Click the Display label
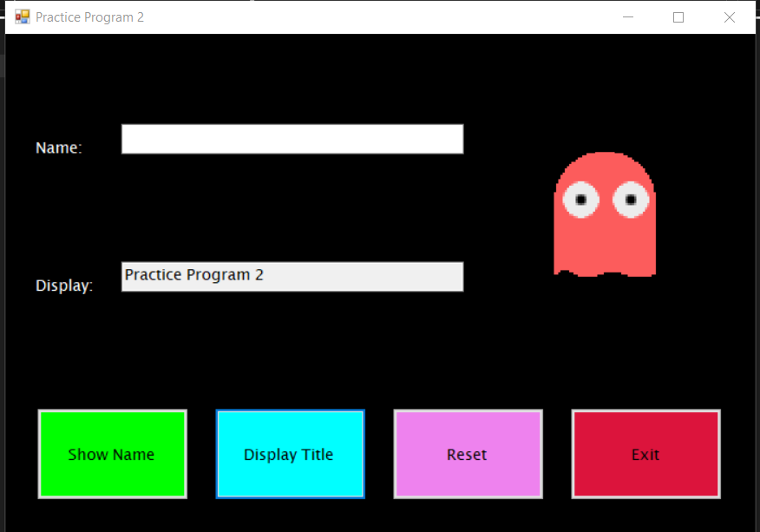The width and height of the screenshot is (760, 532). [63, 285]
